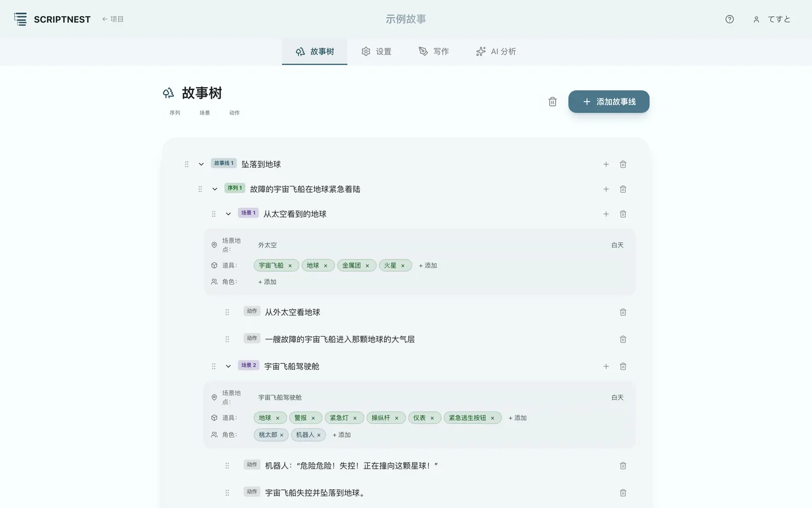
Task: Edit scene location 外太空
Action: (267, 245)
